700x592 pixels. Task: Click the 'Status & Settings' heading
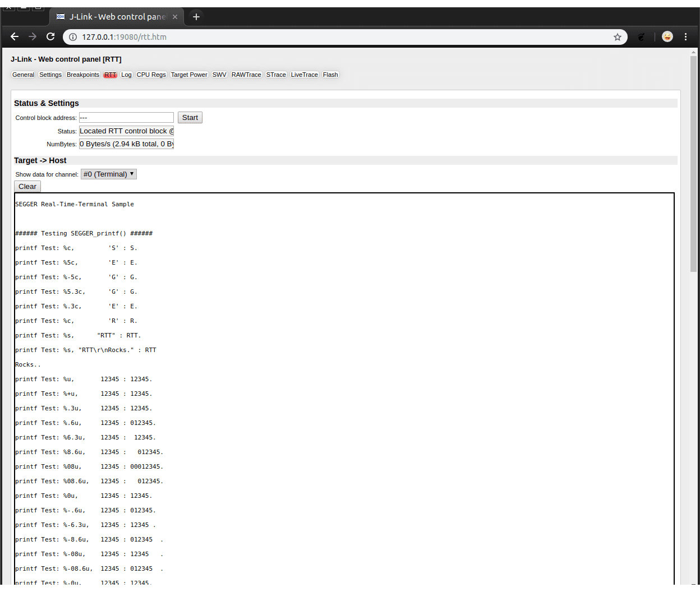click(x=47, y=103)
